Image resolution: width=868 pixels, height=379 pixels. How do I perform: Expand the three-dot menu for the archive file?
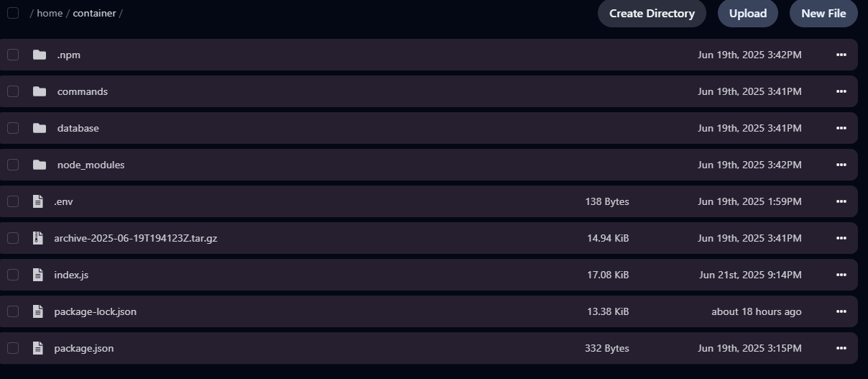click(841, 238)
